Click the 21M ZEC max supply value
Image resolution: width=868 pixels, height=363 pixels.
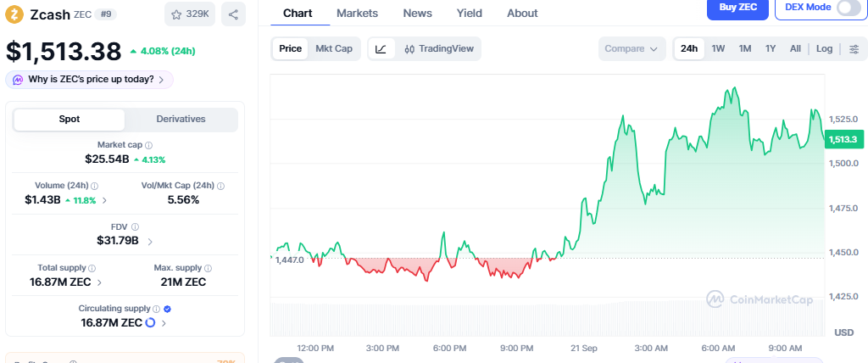click(183, 282)
